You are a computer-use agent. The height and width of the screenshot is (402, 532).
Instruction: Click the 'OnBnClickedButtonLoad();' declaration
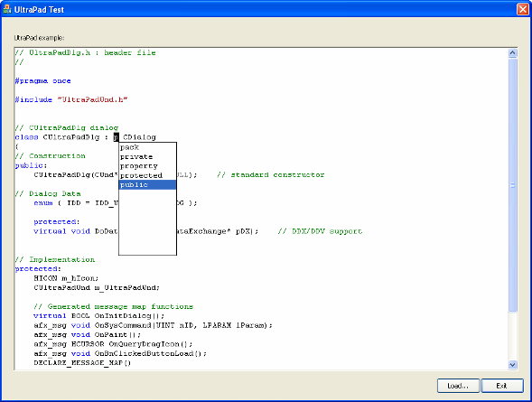coord(151,353)
